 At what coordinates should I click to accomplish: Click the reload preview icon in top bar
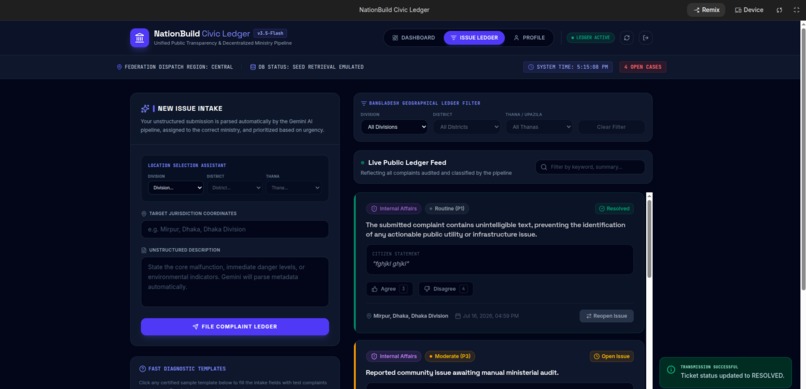779,10
